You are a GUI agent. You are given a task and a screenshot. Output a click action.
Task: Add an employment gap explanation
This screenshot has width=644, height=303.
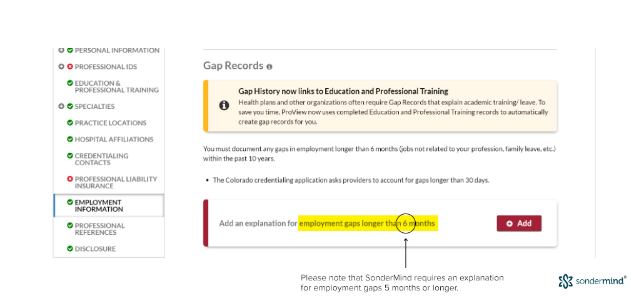point(519,223)
